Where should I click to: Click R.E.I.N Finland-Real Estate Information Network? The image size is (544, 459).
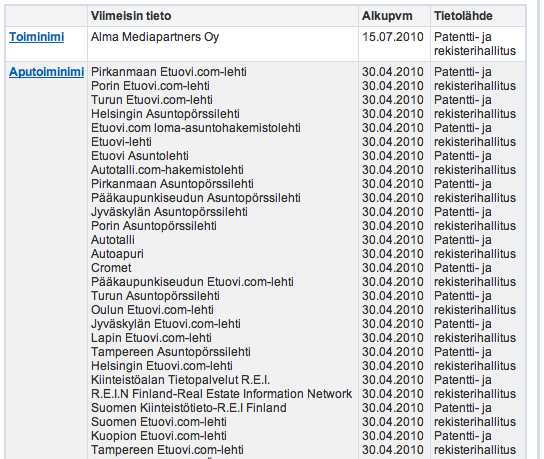(221, 394)
